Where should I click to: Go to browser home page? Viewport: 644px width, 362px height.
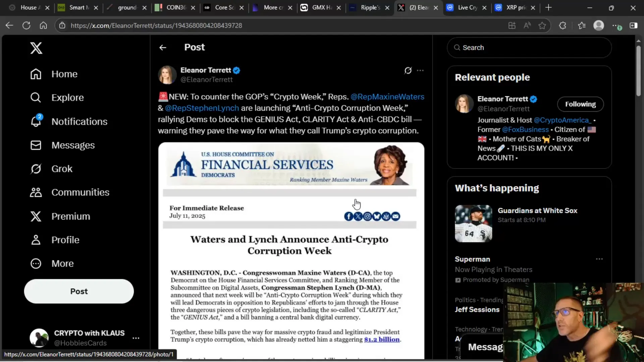43,25
